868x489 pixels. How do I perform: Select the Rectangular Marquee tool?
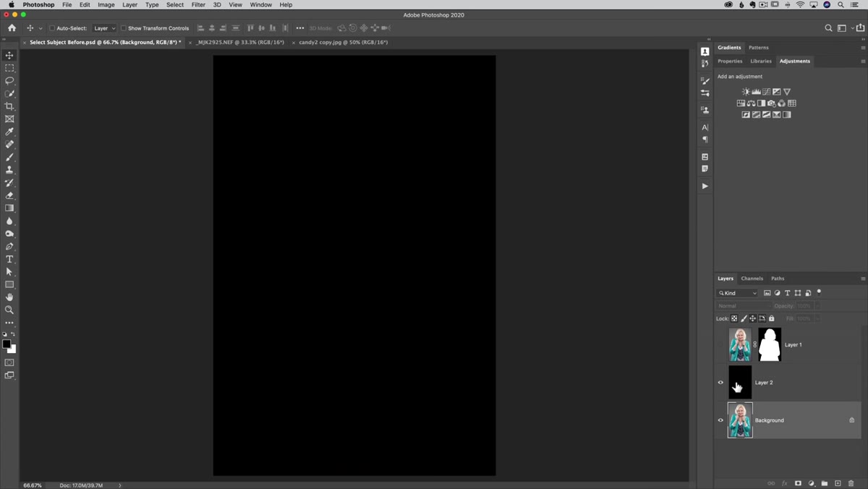[9, 68]
